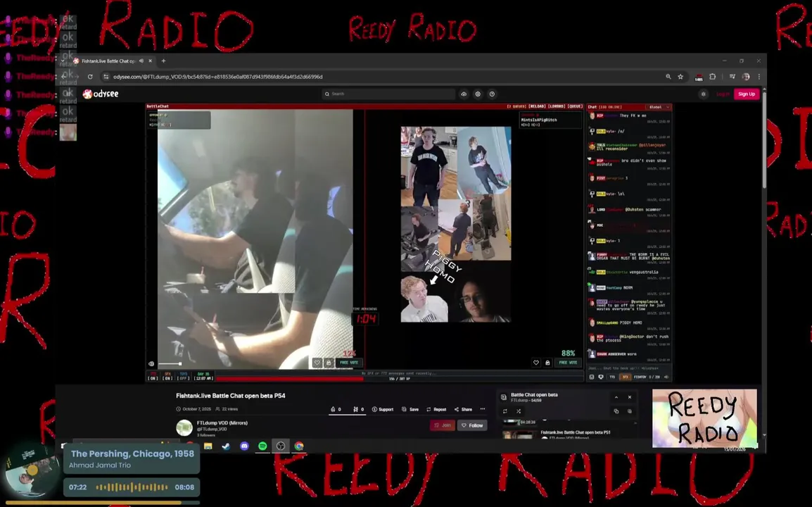Open the browser zoom magnifier icon
Viewport: 812px width, 507px height.
pos(668,77)
